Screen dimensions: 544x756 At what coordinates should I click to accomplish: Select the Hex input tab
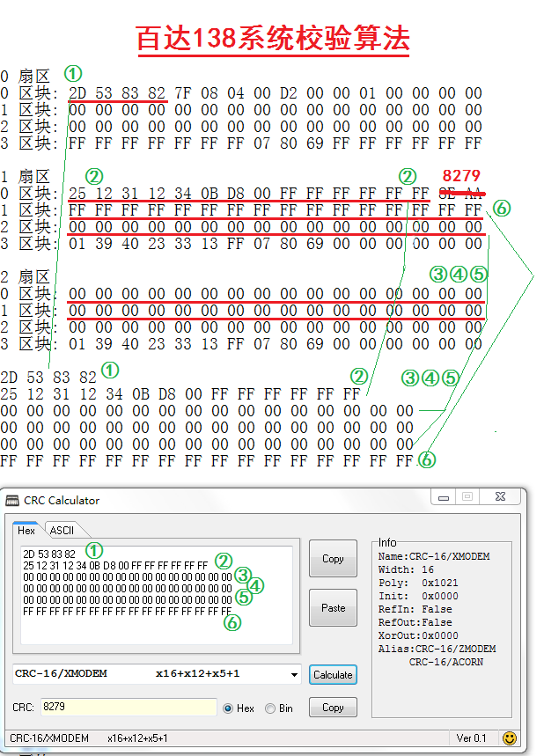[x=26, y=530]
